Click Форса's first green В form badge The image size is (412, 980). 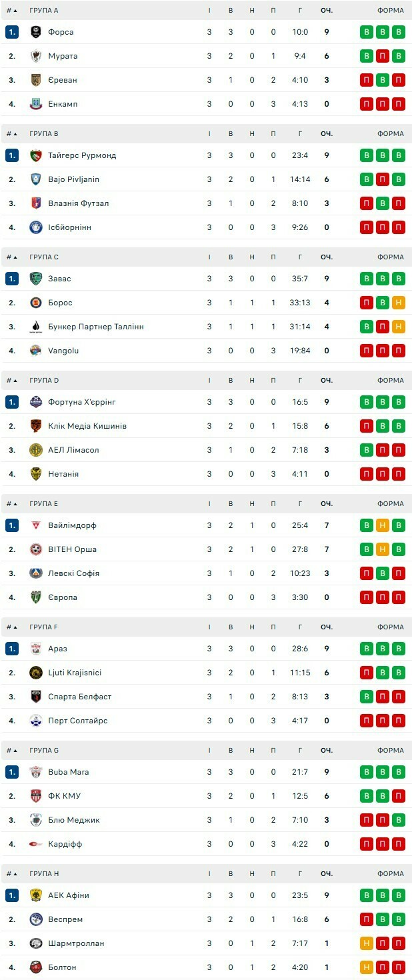coord(367,32)
